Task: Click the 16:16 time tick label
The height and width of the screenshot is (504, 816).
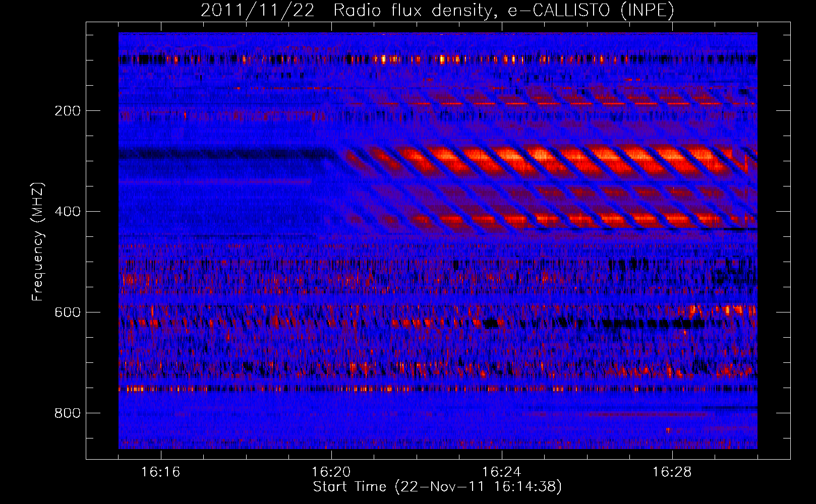Action: coord(161,472)
